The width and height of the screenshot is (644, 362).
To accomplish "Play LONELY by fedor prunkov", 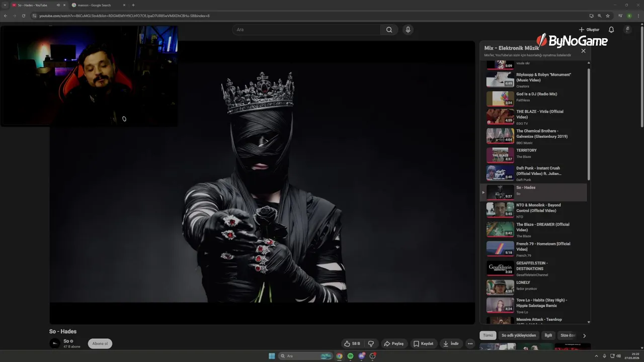I will pos(533,287).
